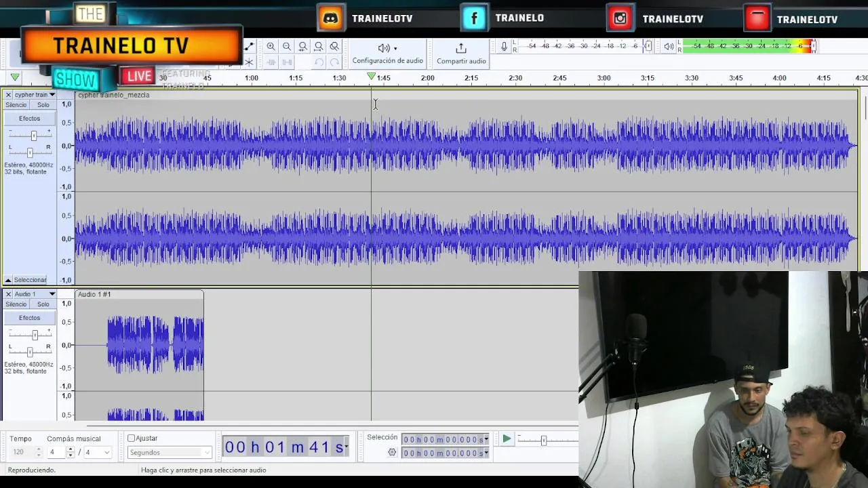Click the red YouTube icon in overlay
Screen dimensions: 868x488
point(757,18)
